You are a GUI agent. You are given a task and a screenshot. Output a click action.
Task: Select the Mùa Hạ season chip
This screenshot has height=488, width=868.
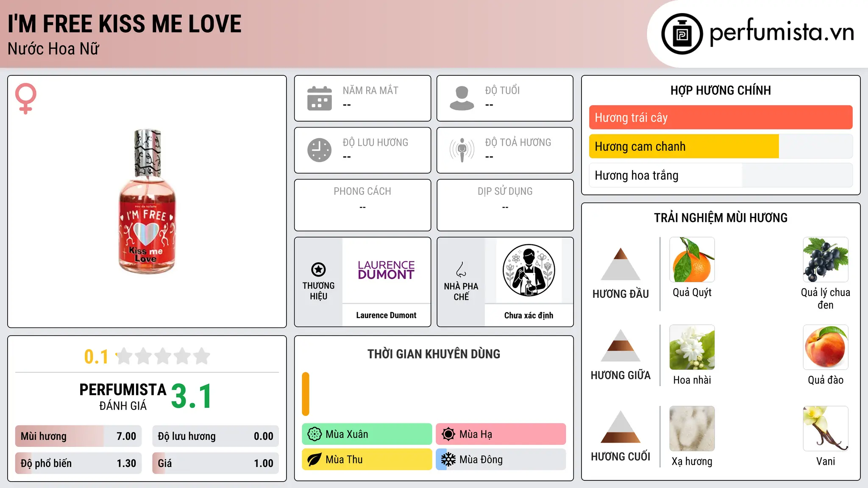501,434
